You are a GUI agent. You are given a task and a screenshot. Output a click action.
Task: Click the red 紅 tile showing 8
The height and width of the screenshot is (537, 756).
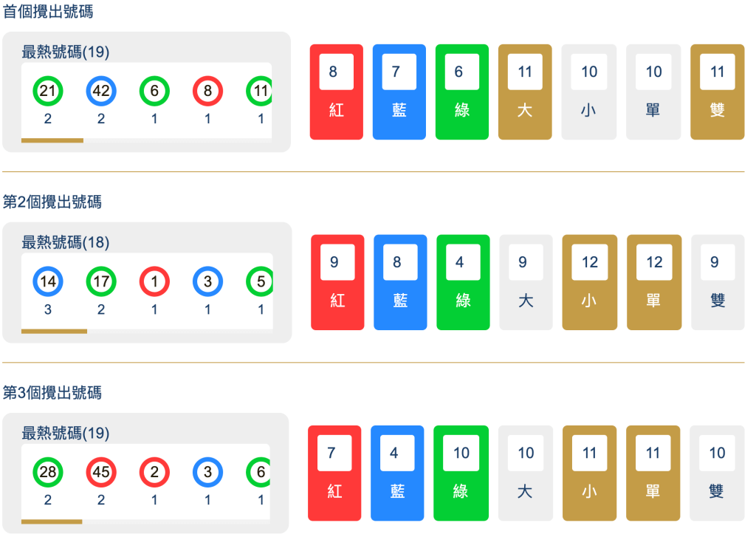[337, 92]
